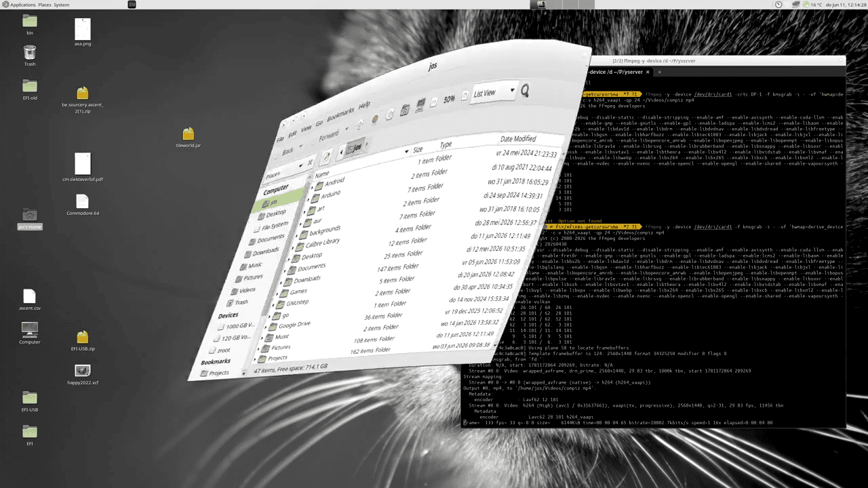Click the jos path bar button
The width and height of the screenshot is (868, 488).
coord(356,148)
